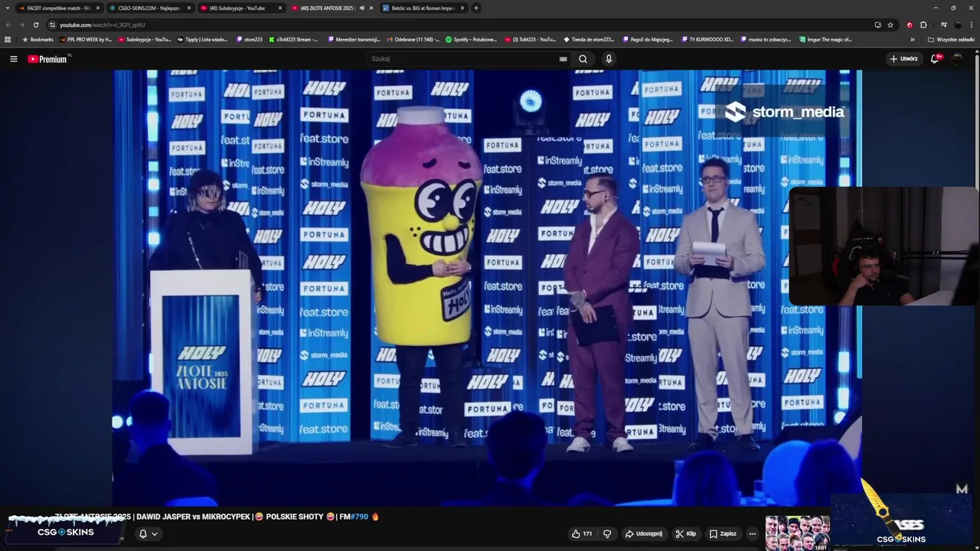Open Imgur: The magic of... bookmark
The width and height of the screenshot is (980, 551).
pyautogui.click(x=825, y=39)
